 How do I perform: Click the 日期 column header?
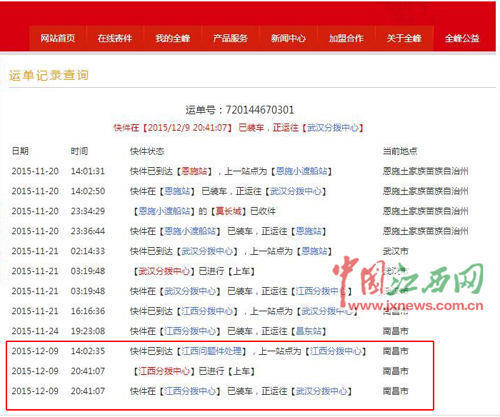[20, 151]
